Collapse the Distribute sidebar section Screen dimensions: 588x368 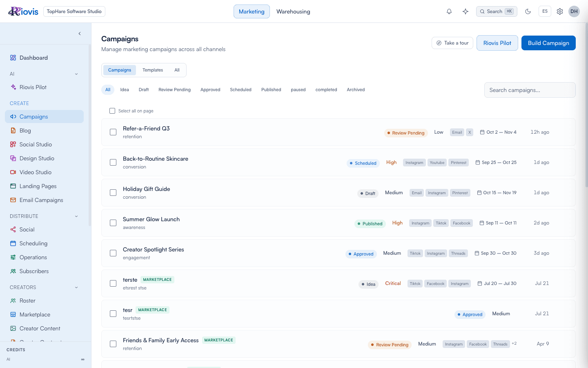[x=76, y=216]
